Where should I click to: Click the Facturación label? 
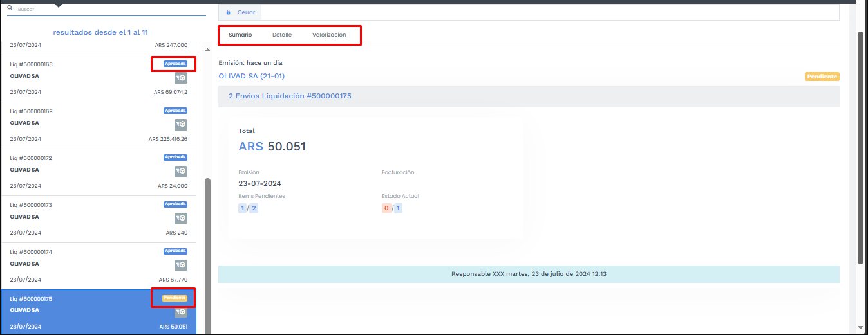398,172
